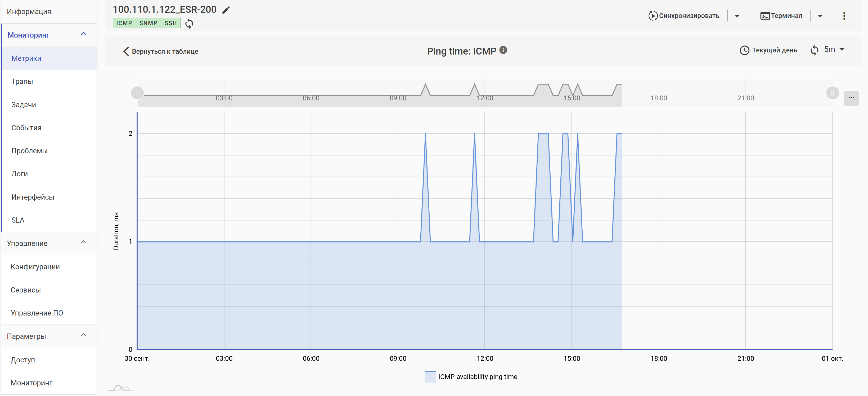Viewport: 868px width, 396px height.
Task: Click the auto-refresh icon near 5m
Action: tap(814, 50)
